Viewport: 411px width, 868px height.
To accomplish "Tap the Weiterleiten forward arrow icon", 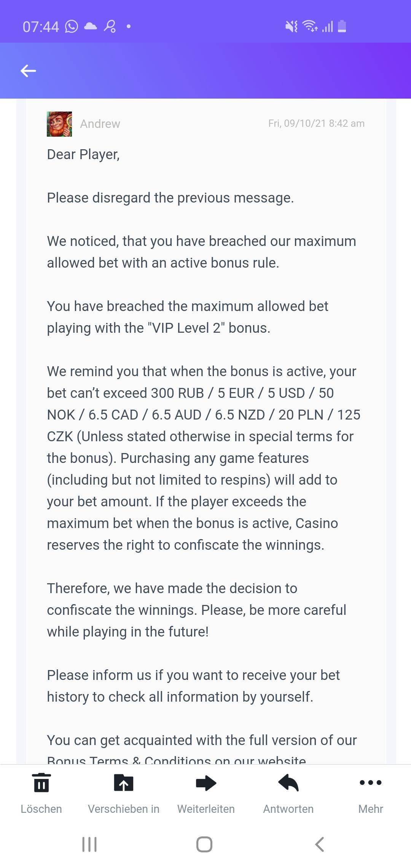I will (x=206, y=783).
